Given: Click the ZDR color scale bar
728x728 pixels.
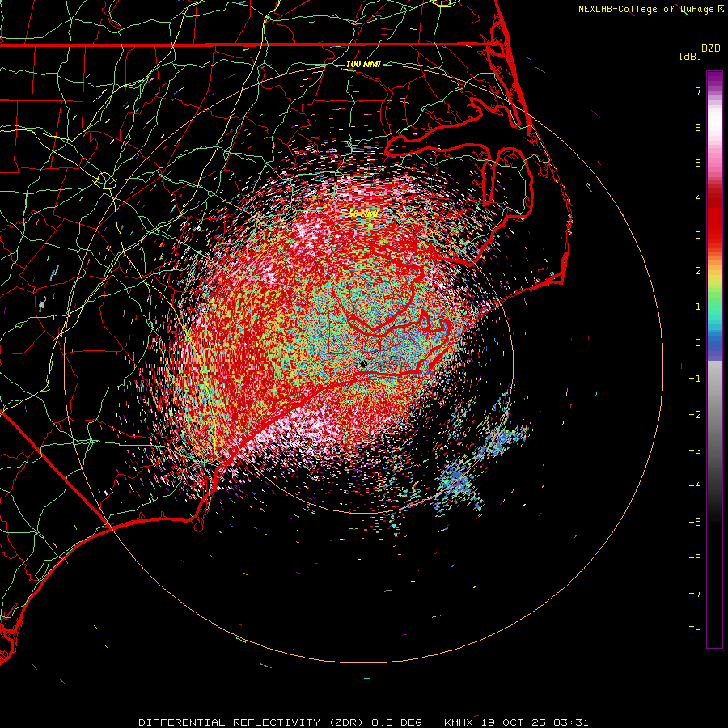Looking at the screenshot, I should pos(714,359).
